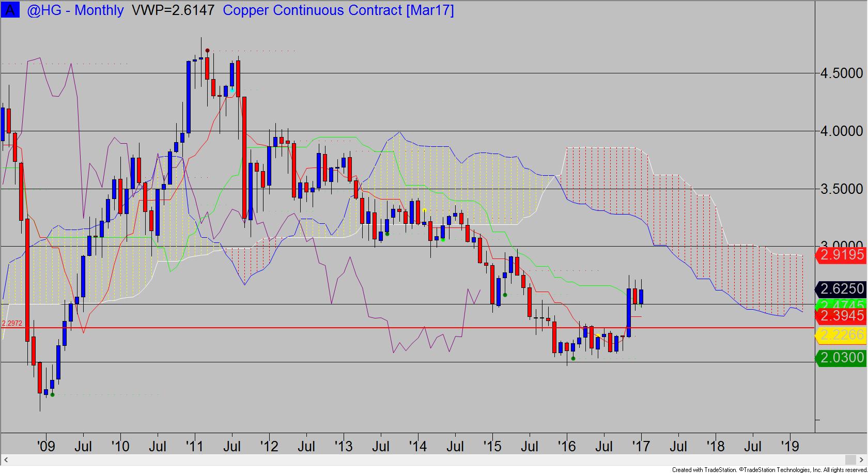Click the 4.0000 price axis label
868x473 pixels.
coord(842,131)
